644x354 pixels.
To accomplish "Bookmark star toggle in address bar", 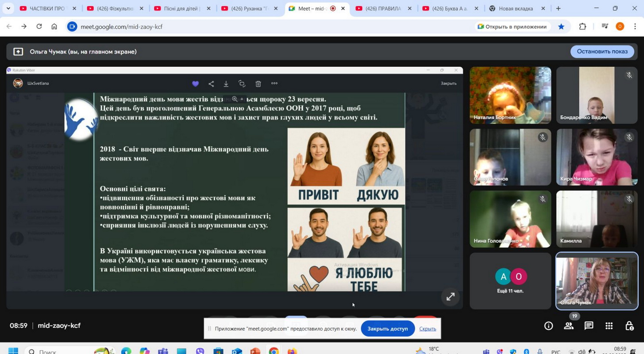I will [x=561, y=27].
